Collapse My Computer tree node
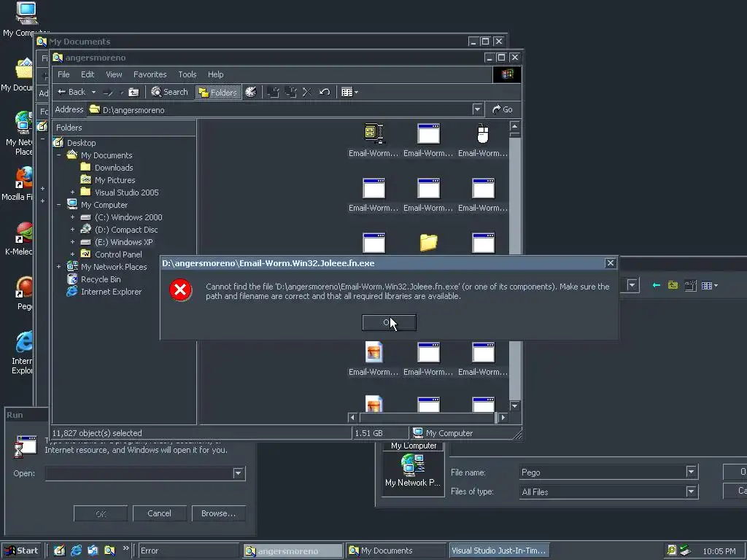Screen dimensions: 747x560 coord(58,205)
